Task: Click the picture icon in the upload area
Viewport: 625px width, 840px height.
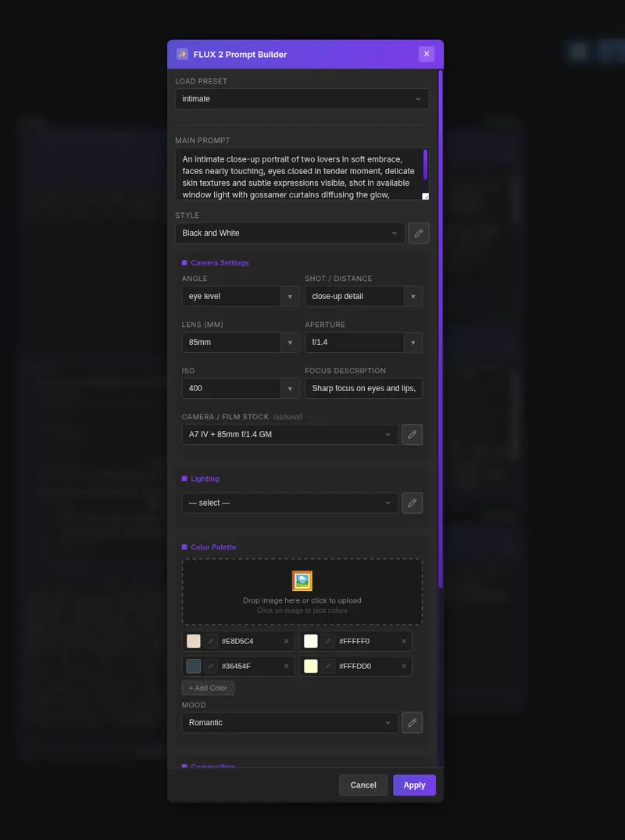Action: pos(302,581)
